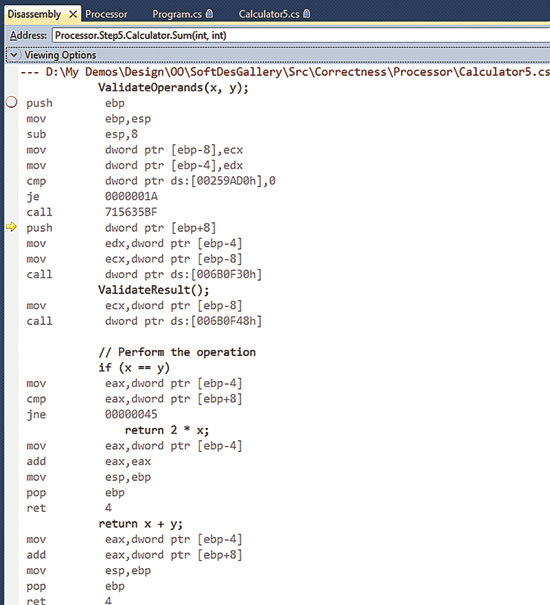
Task: Click the 'sub esp,8' instruction
Action: click(x=82, y=134)
